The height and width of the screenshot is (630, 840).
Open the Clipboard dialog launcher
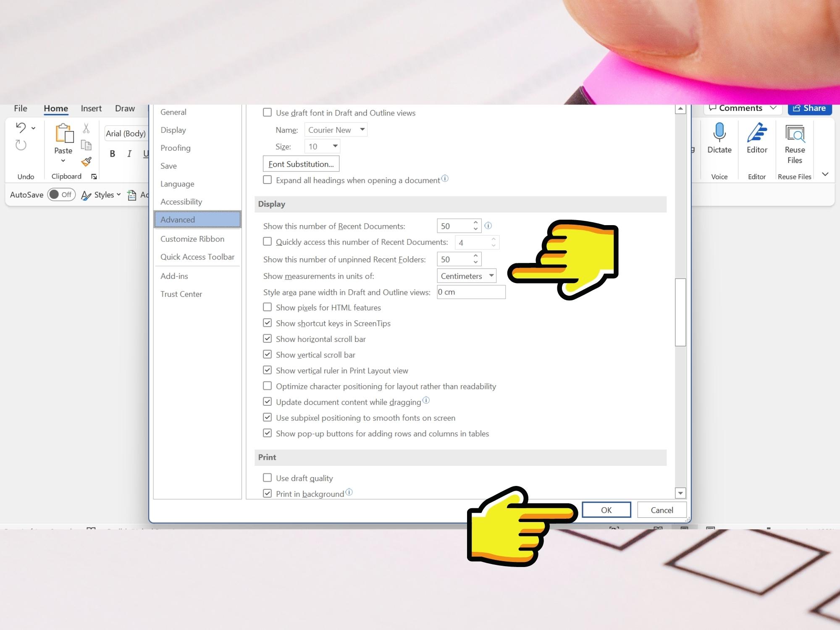(x=94, y=177)
